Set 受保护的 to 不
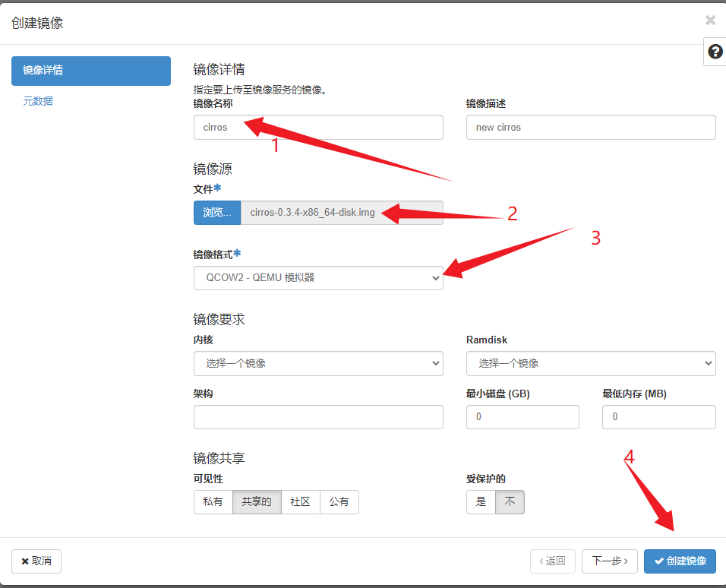Screen dimensions: 726x588 coord(510,502)
